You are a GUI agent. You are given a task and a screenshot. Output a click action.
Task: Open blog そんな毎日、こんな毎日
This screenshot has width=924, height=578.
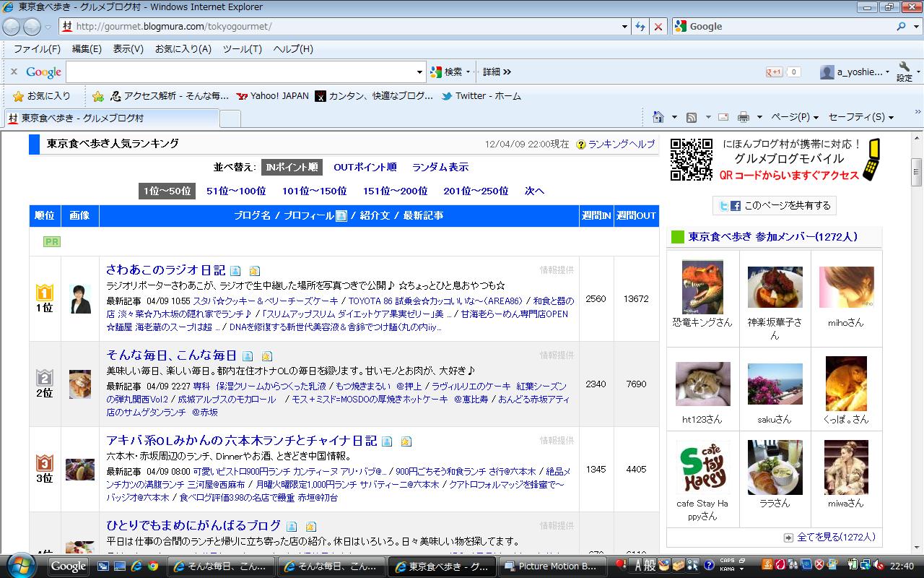(x=171, y=355)
